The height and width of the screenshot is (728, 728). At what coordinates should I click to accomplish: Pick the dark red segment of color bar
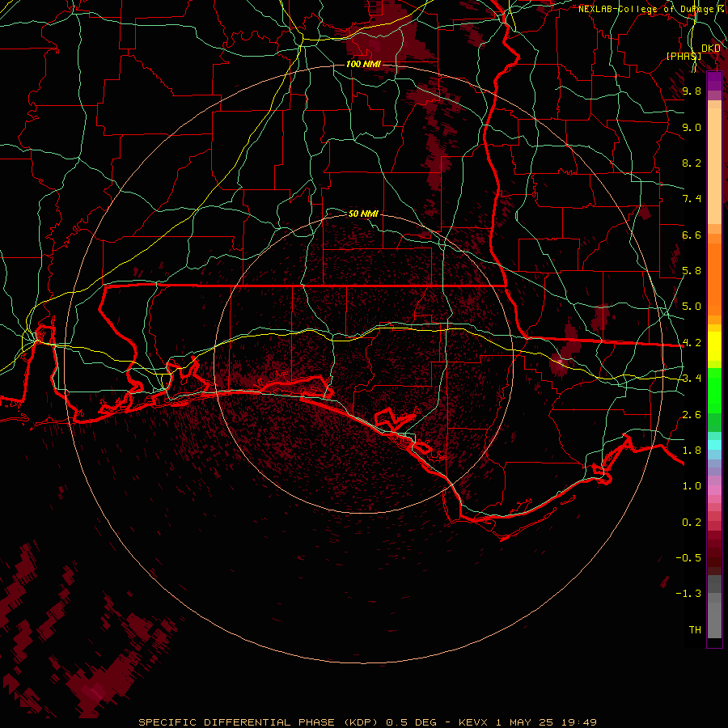[x=714, y=552]
